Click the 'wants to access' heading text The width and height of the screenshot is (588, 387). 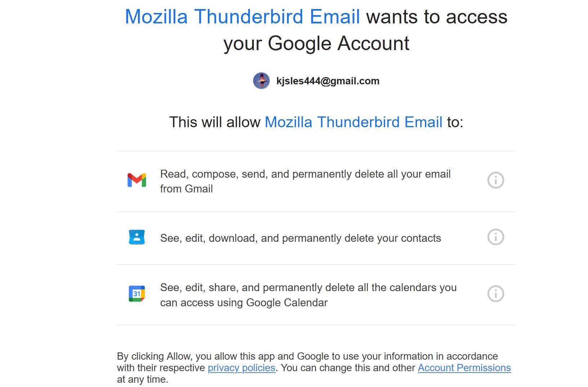point(436,17)
